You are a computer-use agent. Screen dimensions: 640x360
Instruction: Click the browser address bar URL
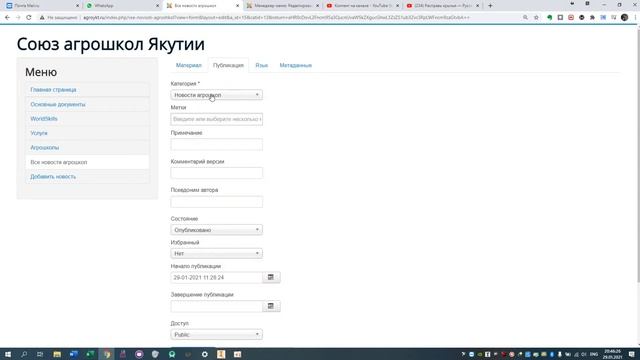pos(276,18)
